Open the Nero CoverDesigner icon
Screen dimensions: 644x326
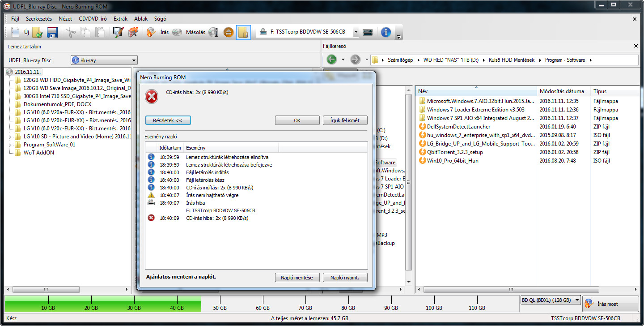click(118, 32)
